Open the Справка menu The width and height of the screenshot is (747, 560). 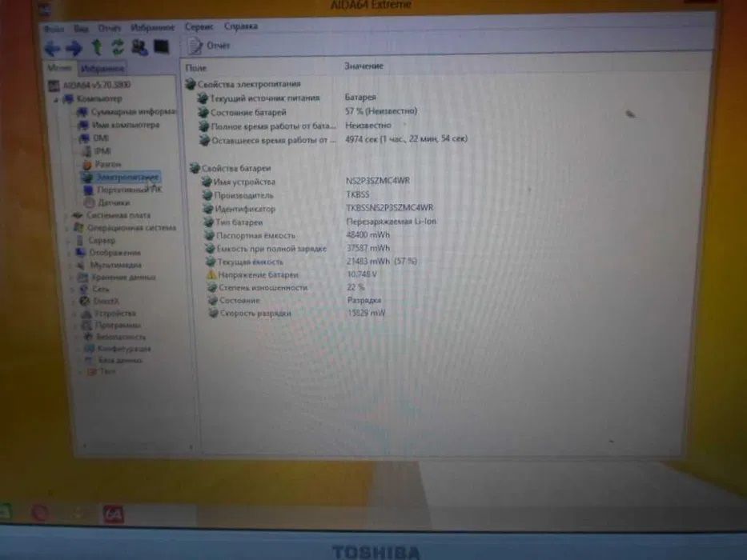(x=240, y=26)
